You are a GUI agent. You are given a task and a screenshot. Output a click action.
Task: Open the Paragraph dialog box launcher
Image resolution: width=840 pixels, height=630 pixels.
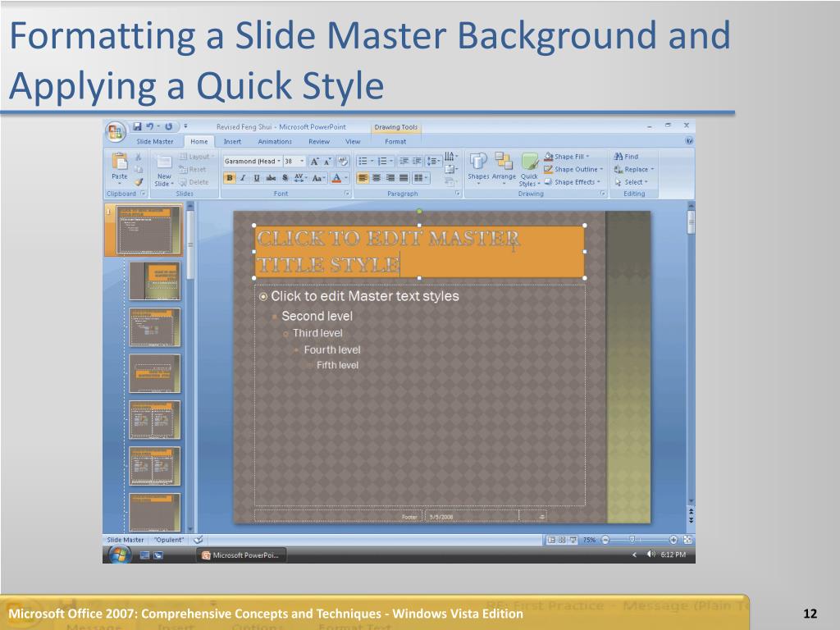458,194
